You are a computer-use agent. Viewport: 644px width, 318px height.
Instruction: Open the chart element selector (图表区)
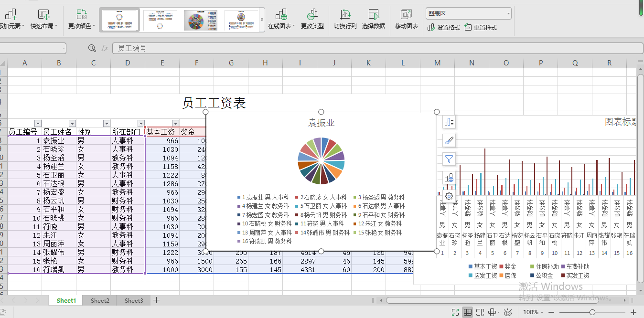[x=469, y=13]
